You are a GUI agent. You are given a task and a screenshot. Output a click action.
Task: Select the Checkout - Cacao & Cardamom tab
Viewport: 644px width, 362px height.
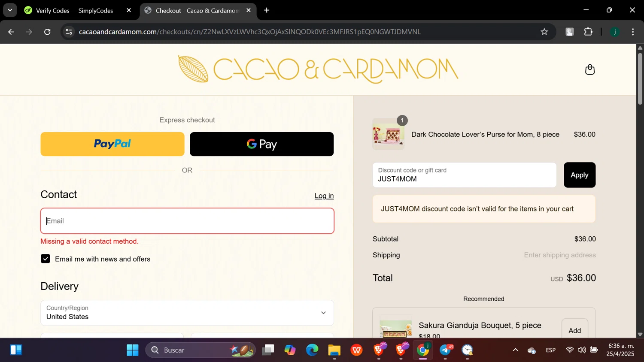(197, 10)
